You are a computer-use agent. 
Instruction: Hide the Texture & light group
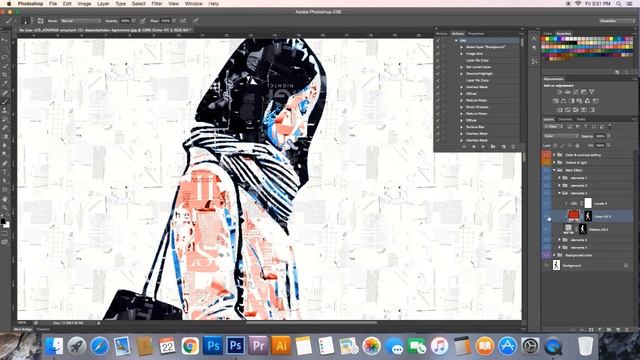tap(546, 162)
